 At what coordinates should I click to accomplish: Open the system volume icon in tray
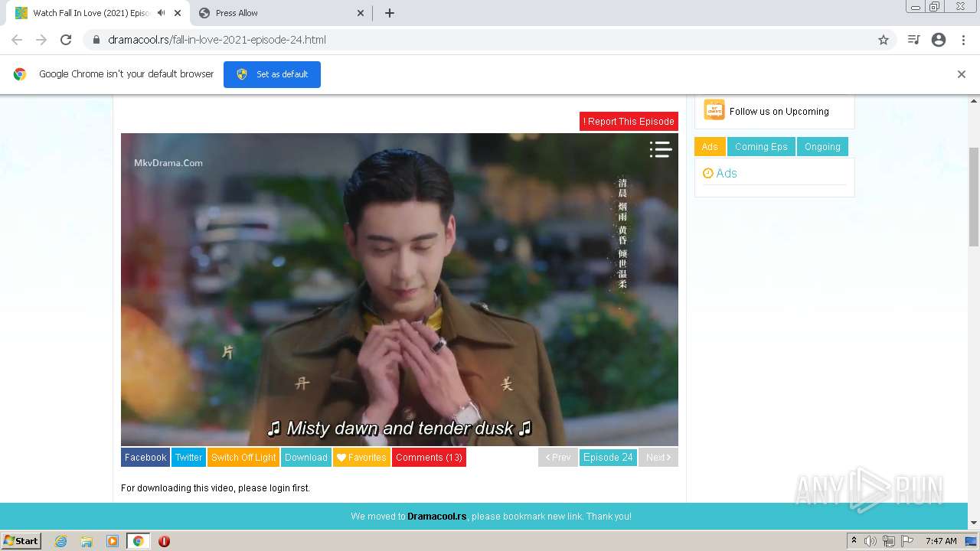pyautogui.click(x=871, y=541)
